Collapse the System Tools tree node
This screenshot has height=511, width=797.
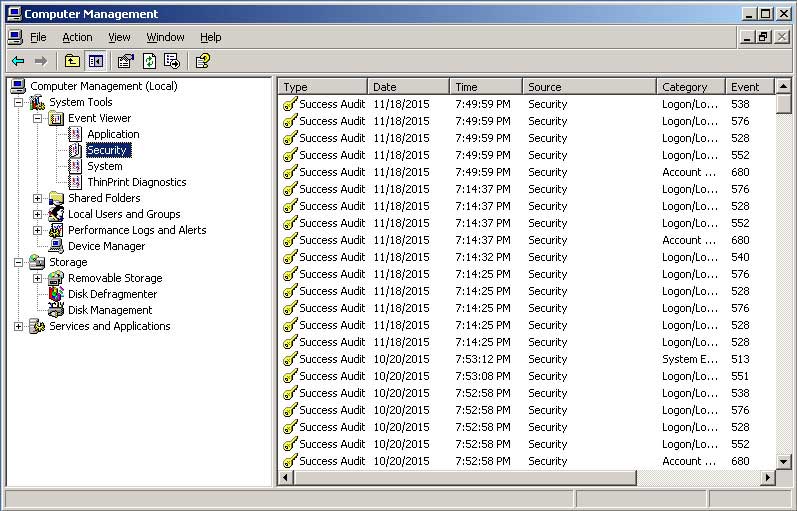(x=19, y=102)
